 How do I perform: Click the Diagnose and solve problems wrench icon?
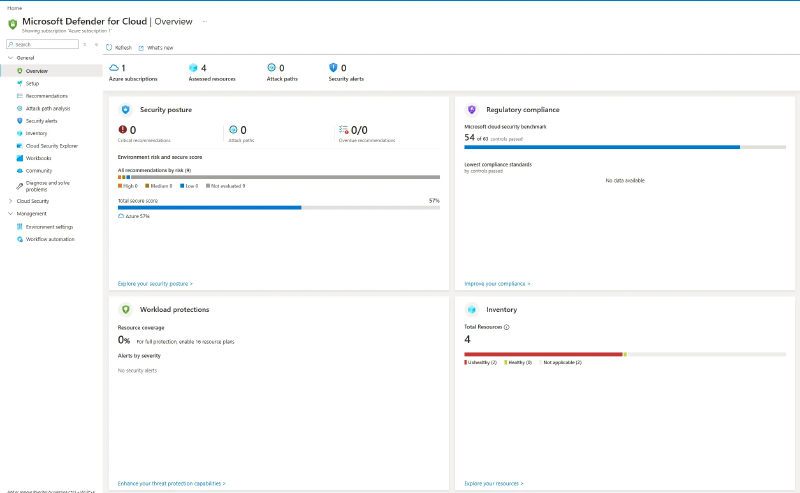pos(20,186)
